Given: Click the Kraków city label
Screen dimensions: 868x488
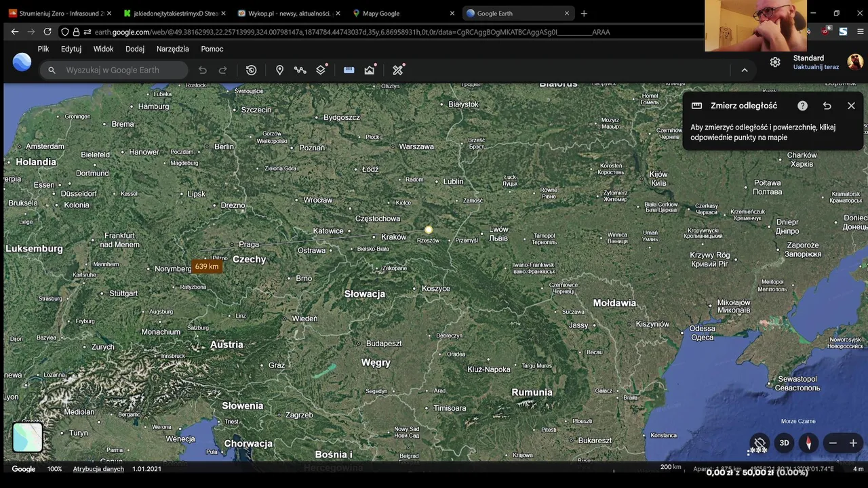Looking at the screenshot, I should pos(394,237).
